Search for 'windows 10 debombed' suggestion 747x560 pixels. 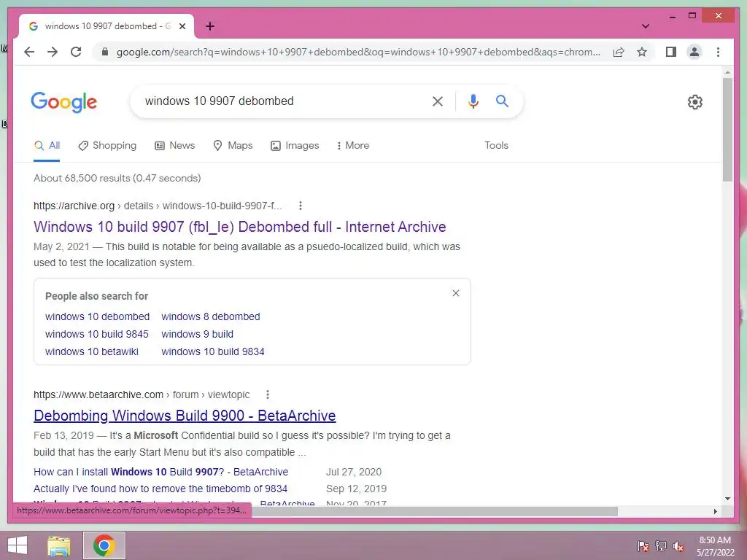[x=97, y=316]
